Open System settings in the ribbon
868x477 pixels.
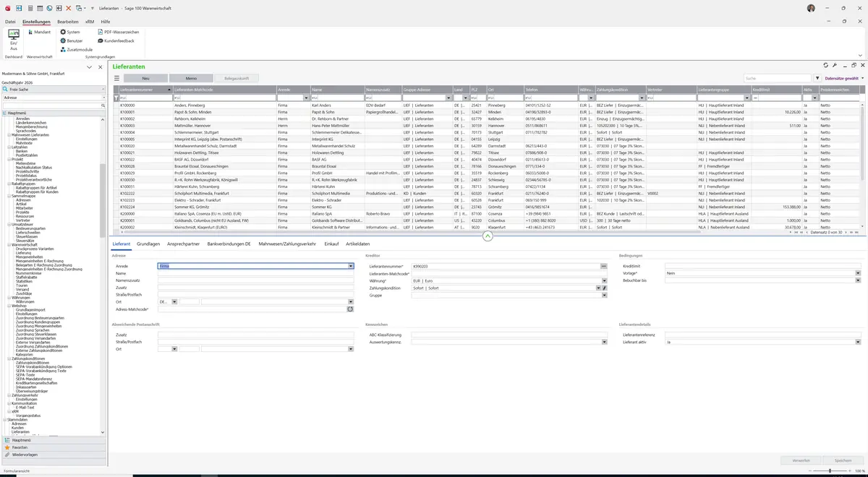[x=70, y=33]
